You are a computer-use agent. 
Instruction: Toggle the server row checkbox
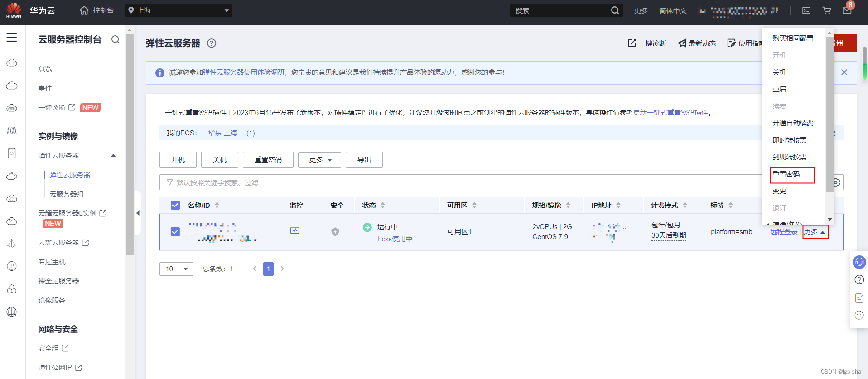pyautogui.click(x=175, y=232)
